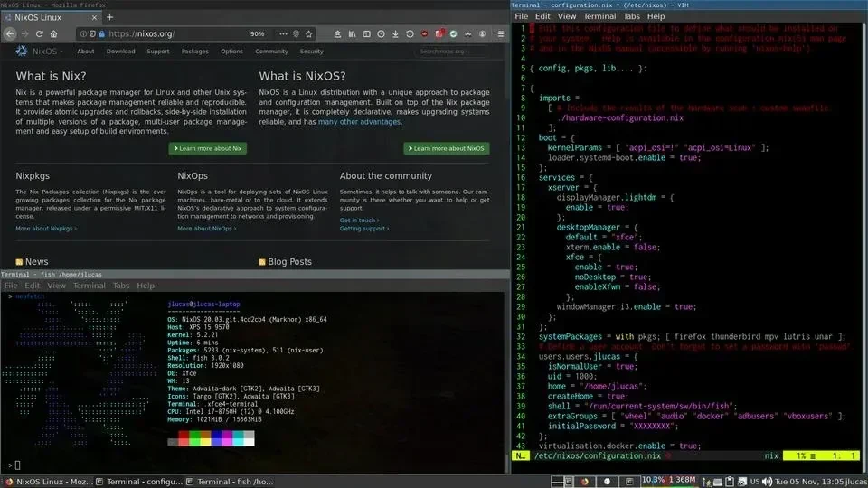Follow More about NixOps link
The width and height of the screenshot is (868, 488).
[206, 229]
